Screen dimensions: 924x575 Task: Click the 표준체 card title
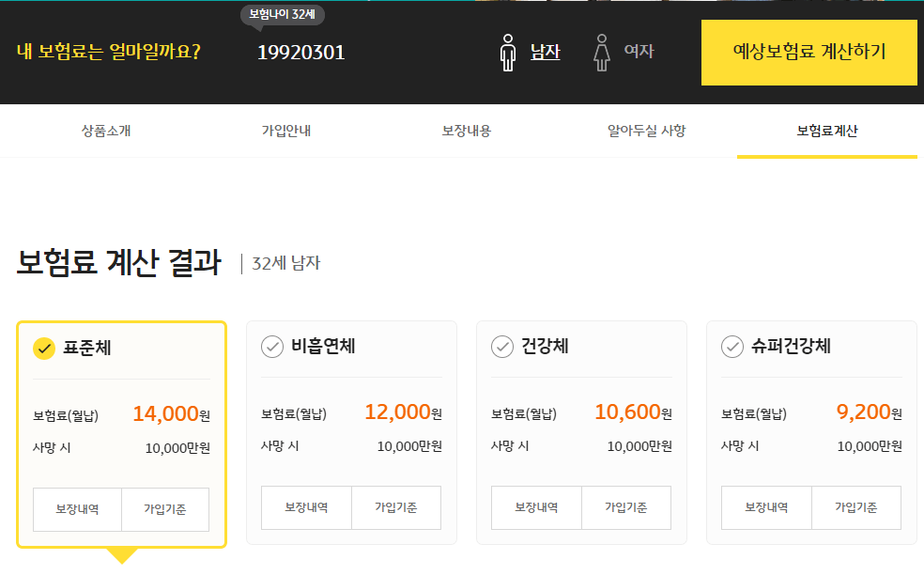tap(86, 348)
